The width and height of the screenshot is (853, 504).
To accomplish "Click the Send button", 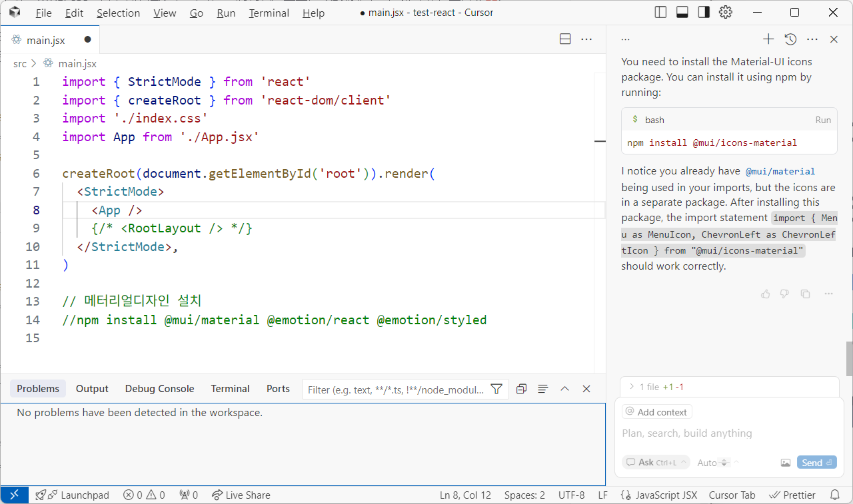I will click(x=816, y=463).
